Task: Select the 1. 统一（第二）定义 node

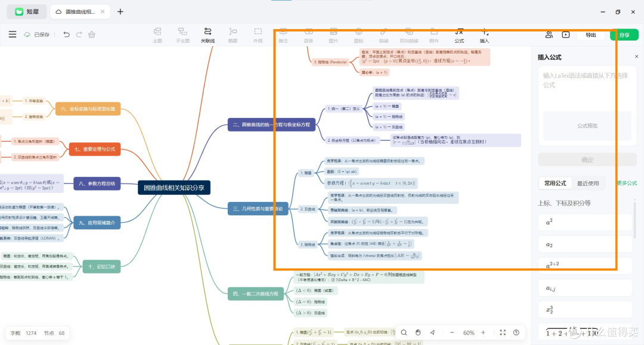Action: tap(343, 108)
